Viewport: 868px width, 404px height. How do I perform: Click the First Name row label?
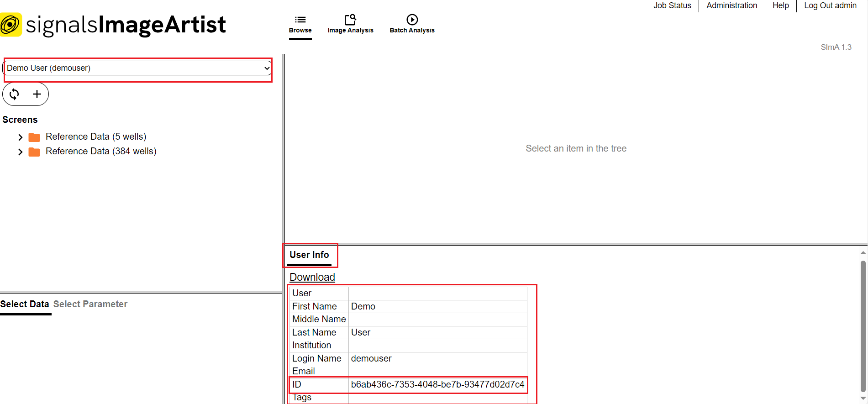pyautogui.click(x=315, y=306)
